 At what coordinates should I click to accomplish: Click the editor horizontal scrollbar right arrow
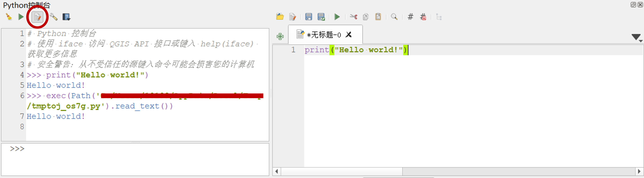[639, 172]
